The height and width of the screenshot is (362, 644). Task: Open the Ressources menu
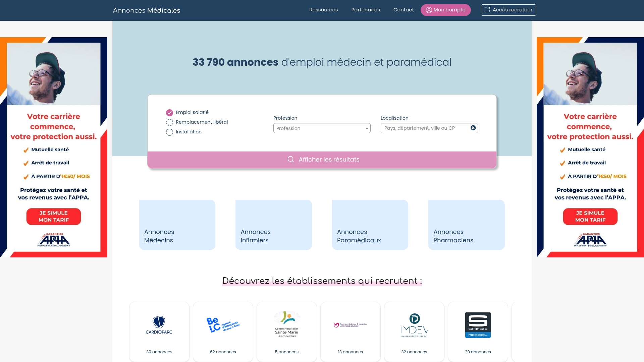(323, 10)
